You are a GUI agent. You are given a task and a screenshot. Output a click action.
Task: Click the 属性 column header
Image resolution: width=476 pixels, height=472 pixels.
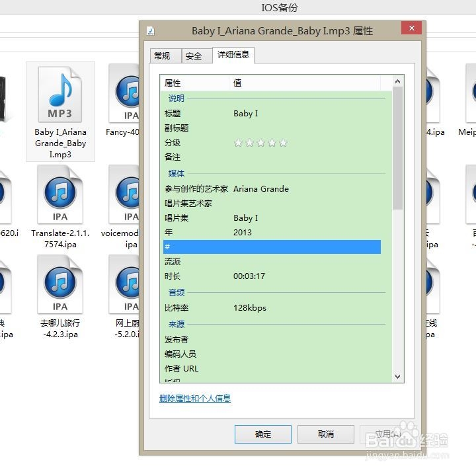(194, 83)
